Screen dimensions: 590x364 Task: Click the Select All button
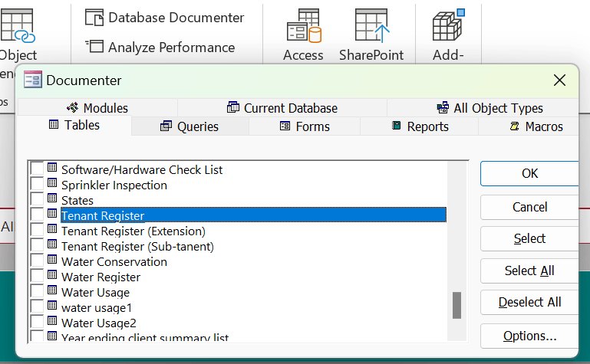(529, 271)
